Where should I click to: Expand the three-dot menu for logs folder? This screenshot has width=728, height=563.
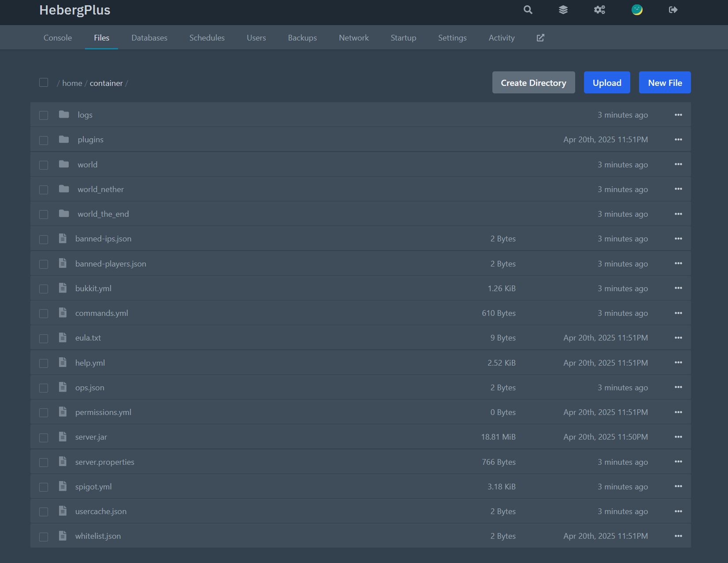click(678, 115)
